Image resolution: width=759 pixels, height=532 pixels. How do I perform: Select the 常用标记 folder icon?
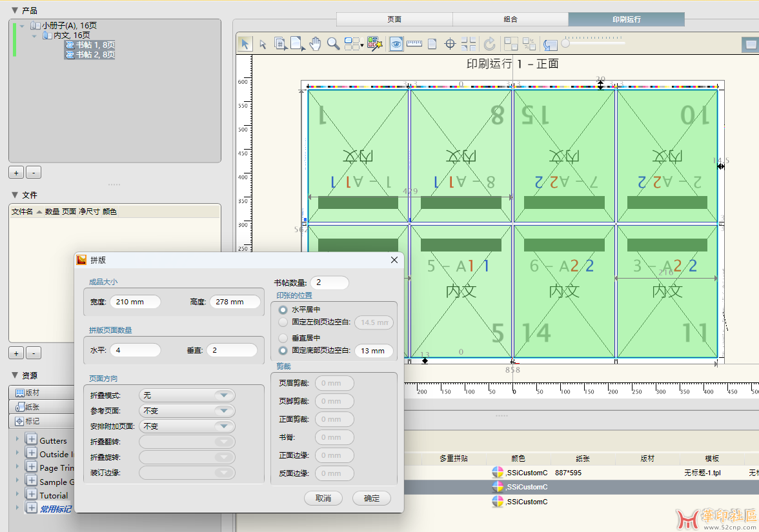[31, 507]
